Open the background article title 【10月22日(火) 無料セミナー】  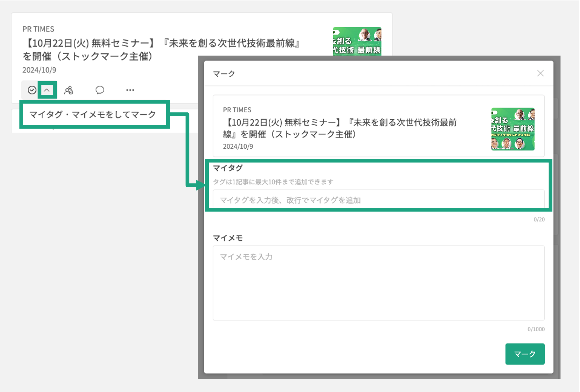(161, 50)
